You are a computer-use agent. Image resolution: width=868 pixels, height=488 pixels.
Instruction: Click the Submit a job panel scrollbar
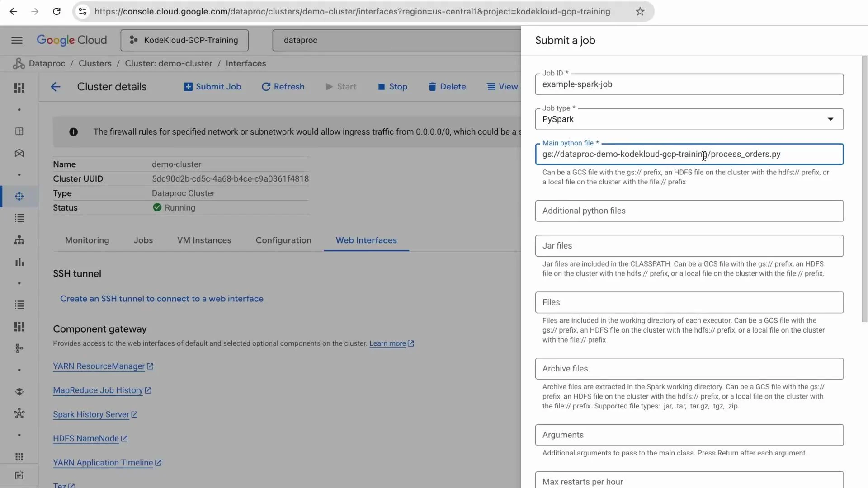click(864, 189)
